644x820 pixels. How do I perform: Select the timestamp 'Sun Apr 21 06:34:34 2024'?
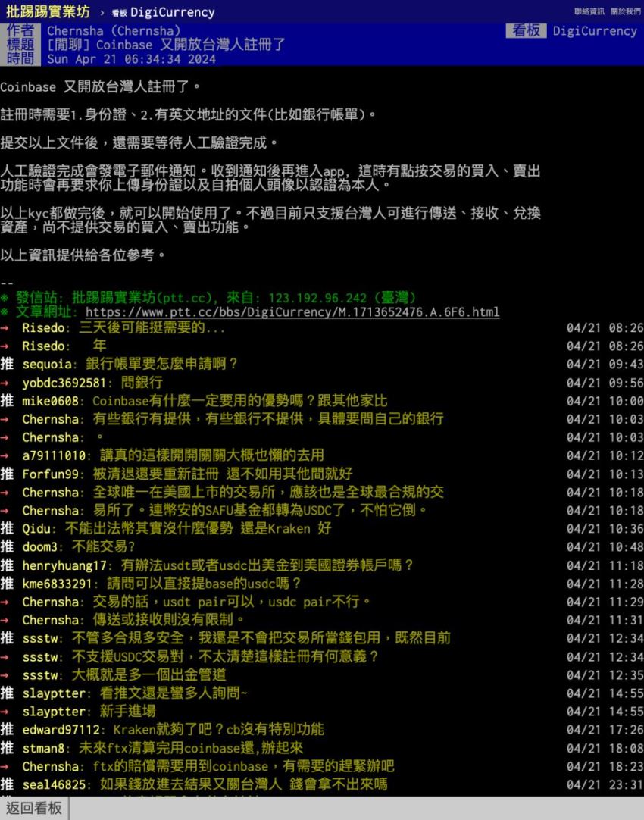(x=131, y=58)
